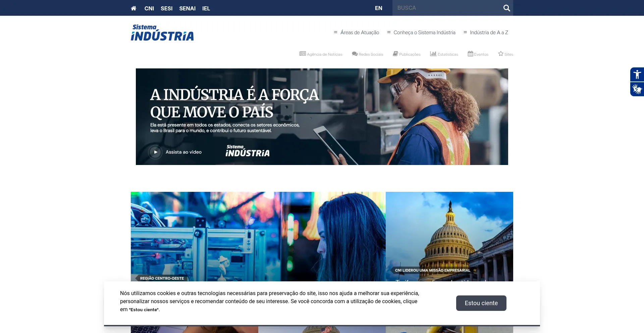
Task: Expand Conheça o Sistema Indústria menu
Action: coord(421,33)
